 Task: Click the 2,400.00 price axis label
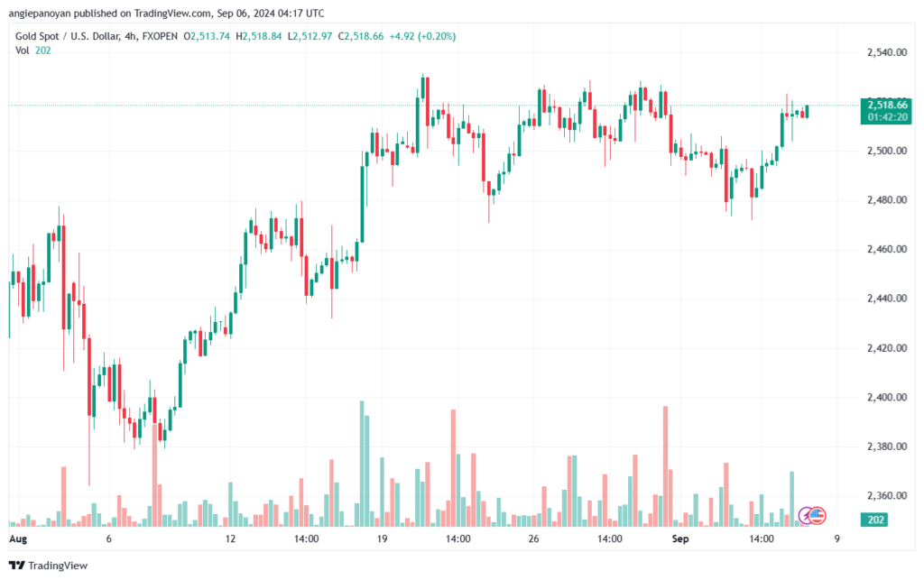(885, 397)
